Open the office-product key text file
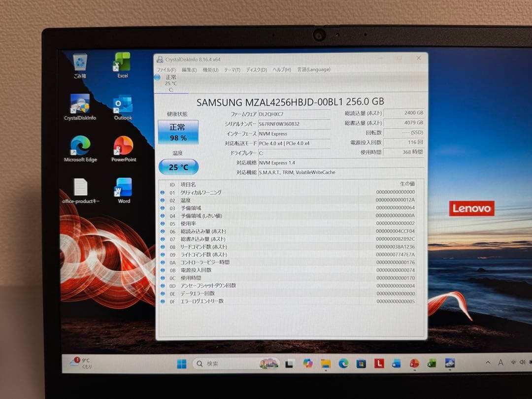532x399 pixels. point(81,191)
